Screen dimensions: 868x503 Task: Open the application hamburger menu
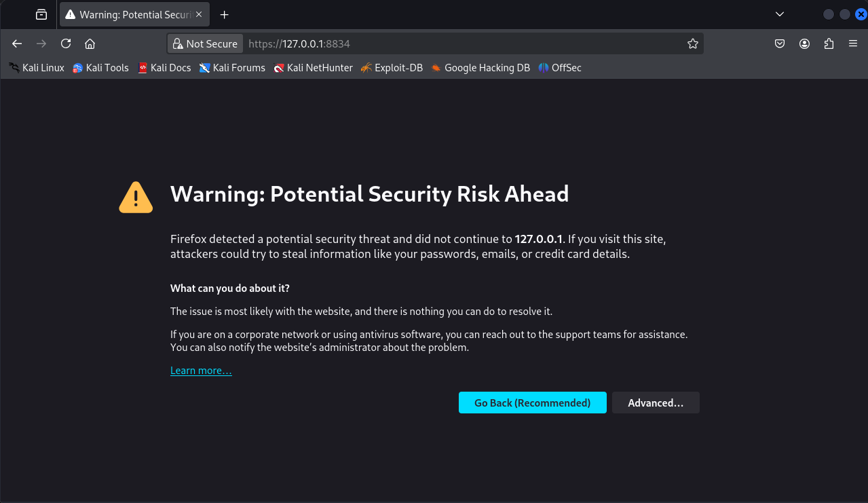tap(853, 43)
